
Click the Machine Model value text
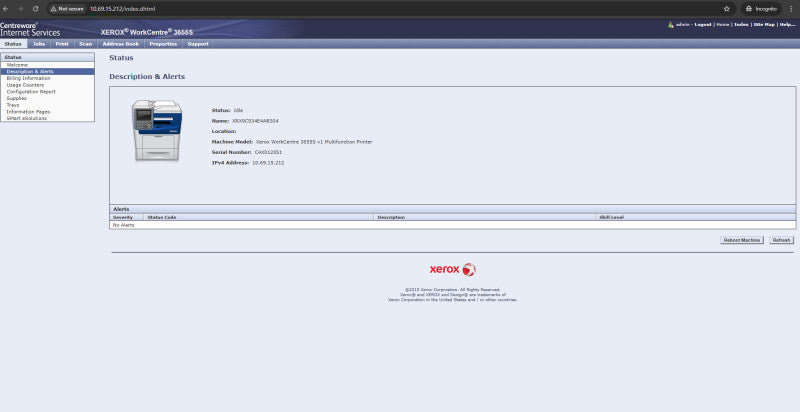314,142
